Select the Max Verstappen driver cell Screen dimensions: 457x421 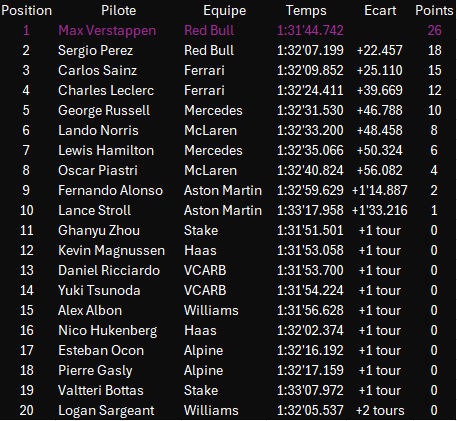(107, 31)
